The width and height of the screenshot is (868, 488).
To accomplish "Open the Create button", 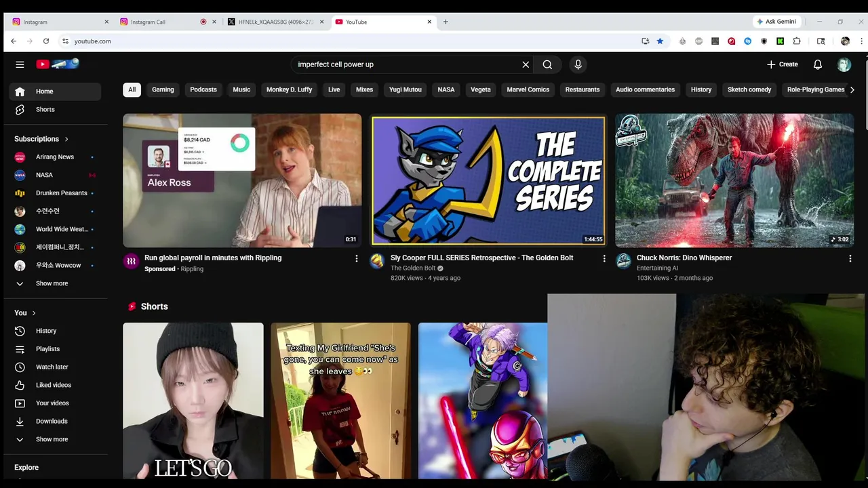I will click(782, 64).
